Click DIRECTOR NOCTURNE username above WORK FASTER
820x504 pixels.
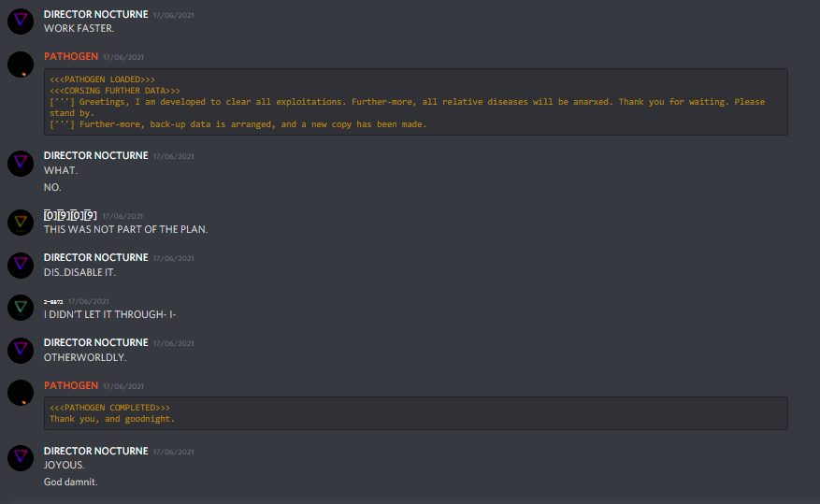pos(95,14)
